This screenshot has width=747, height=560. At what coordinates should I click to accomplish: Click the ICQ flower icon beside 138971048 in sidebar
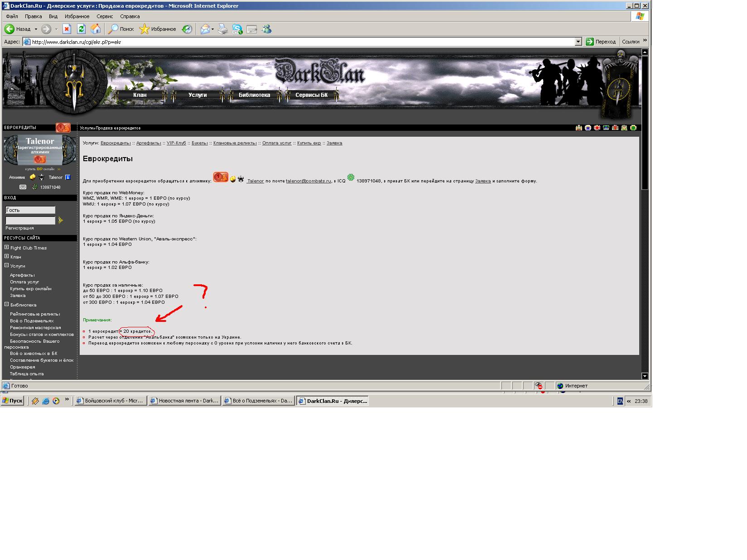(x=34, y=187)
